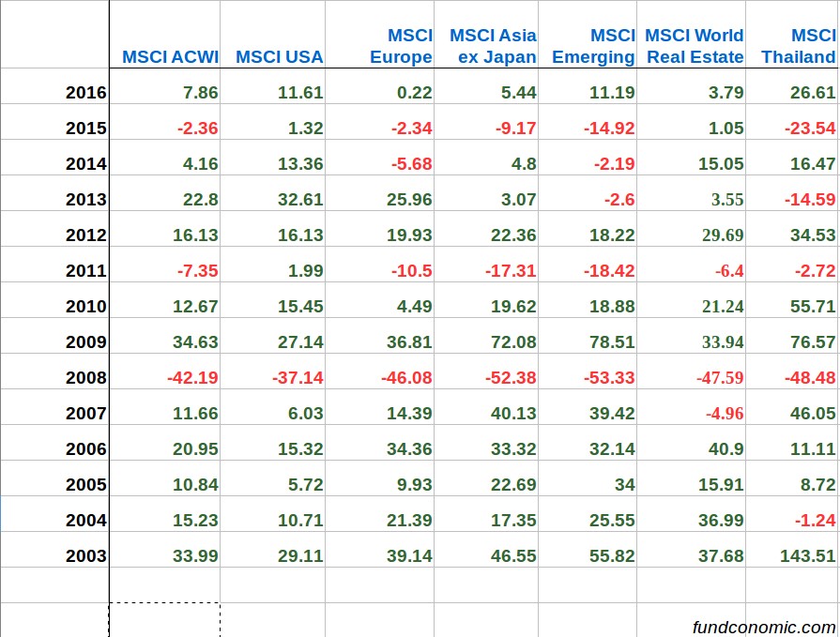Select the 2015 year row label
The width and height of the screenshot is (840, 637).
coord(86,129)
